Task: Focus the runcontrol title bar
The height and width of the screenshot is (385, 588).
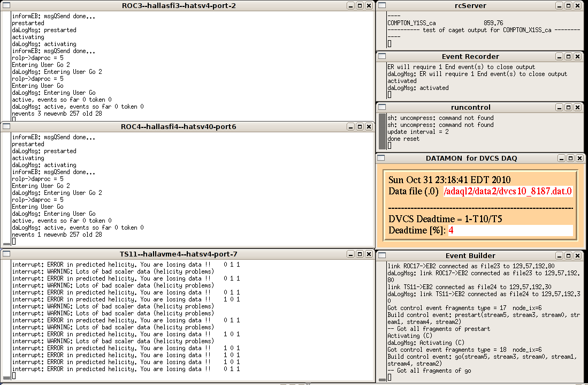Action: [470, 107]
